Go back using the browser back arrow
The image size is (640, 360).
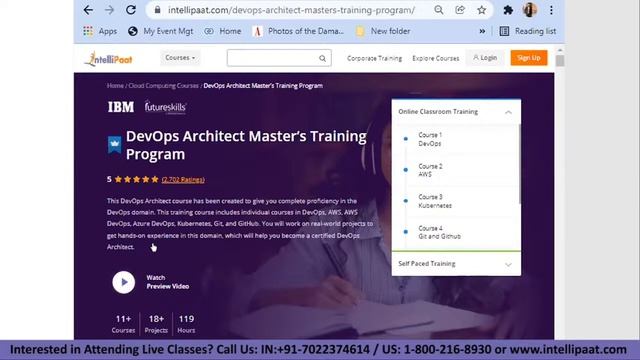(x=88, y=10)
